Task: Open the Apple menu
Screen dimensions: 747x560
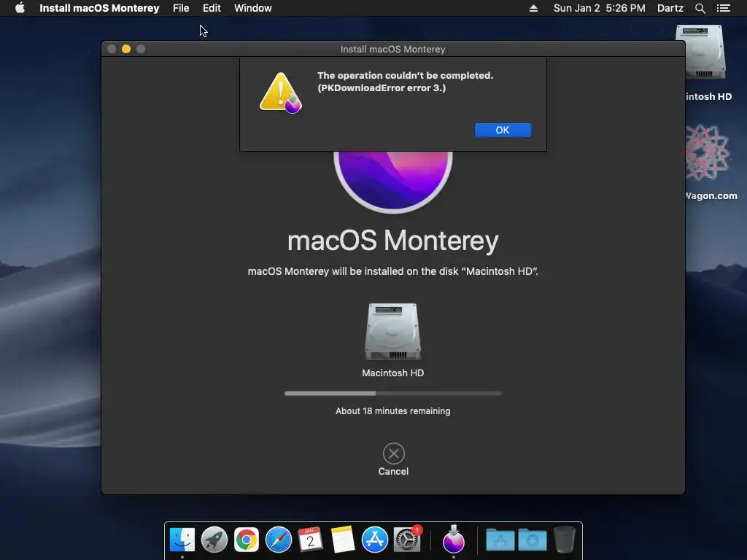Action: click(x=20, y=8)
